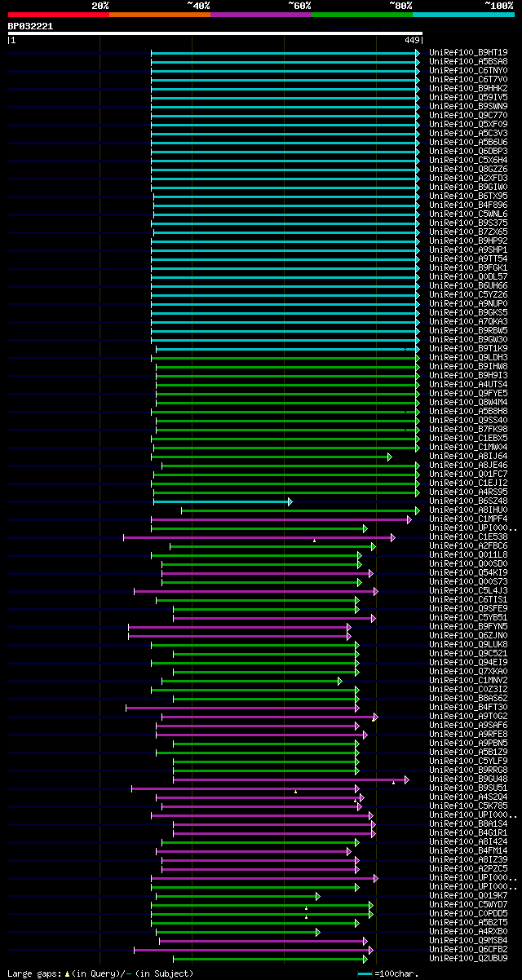The width and height of the screenshot is (522, 980).
Task: Click the arrowhead of the UniRef100_C1MNV2 alignment
Action: [340, 681]
